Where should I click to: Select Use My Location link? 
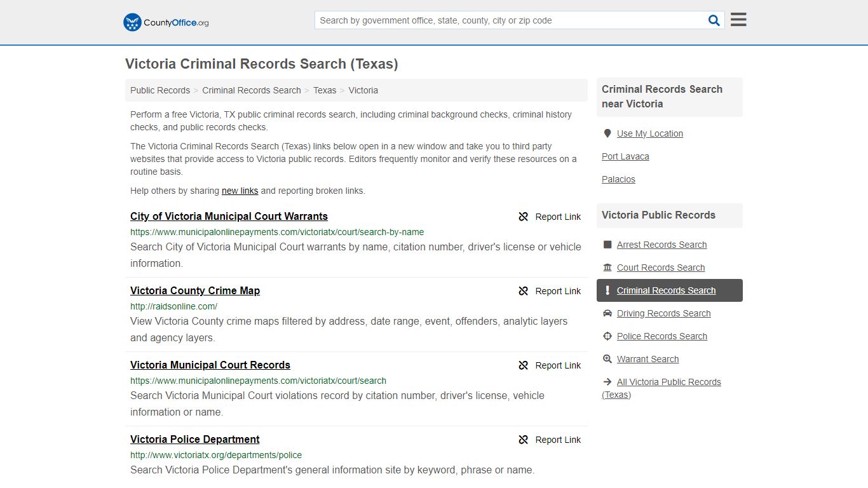(x=650, y=133)
